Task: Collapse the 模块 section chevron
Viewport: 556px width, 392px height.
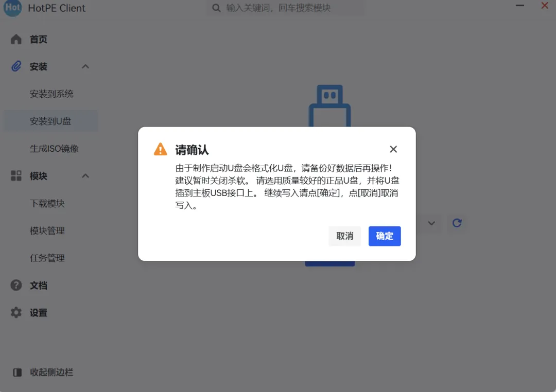Action: point(85,176)
